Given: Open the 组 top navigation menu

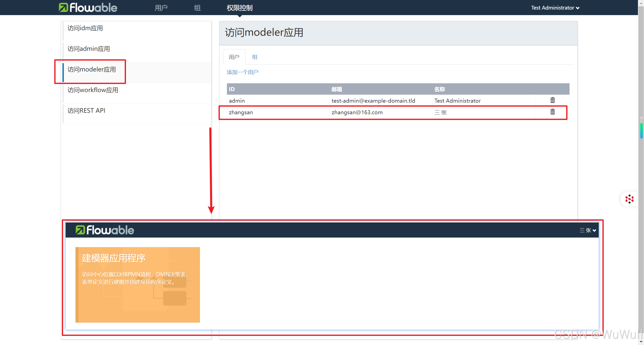Looking at the screenshot, I should tap(197, 8).
